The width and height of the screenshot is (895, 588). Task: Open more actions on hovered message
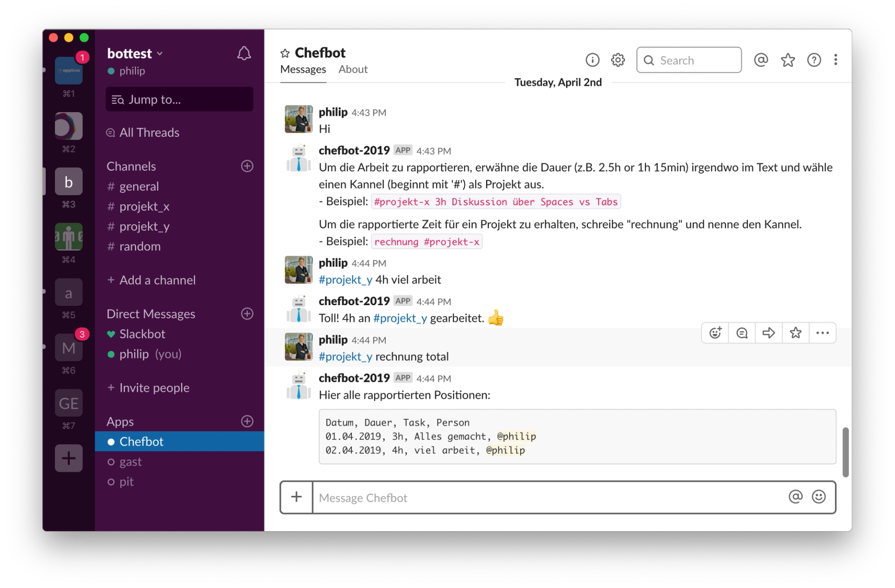point(822,333)
